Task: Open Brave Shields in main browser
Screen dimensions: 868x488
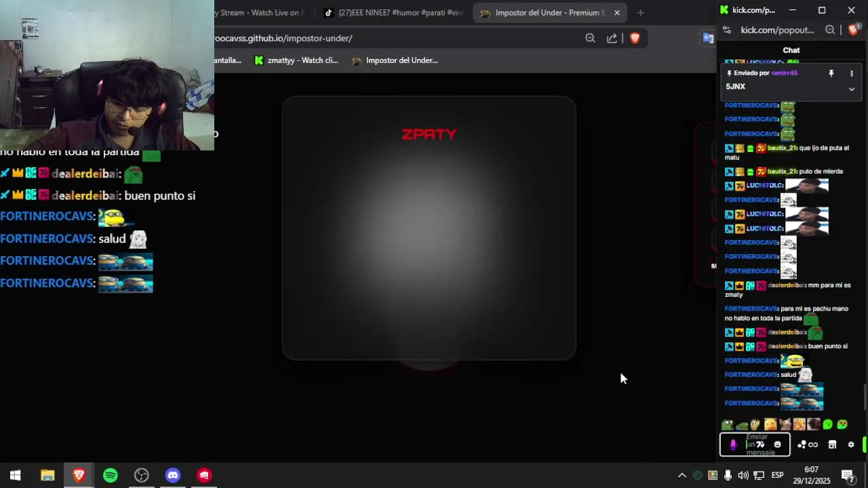Action: 635,38
